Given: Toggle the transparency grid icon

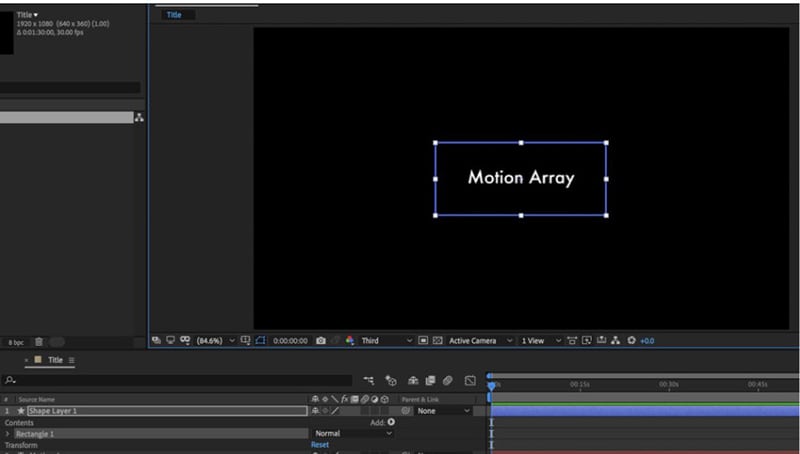Looking at the screenshot, I should 437,340.
